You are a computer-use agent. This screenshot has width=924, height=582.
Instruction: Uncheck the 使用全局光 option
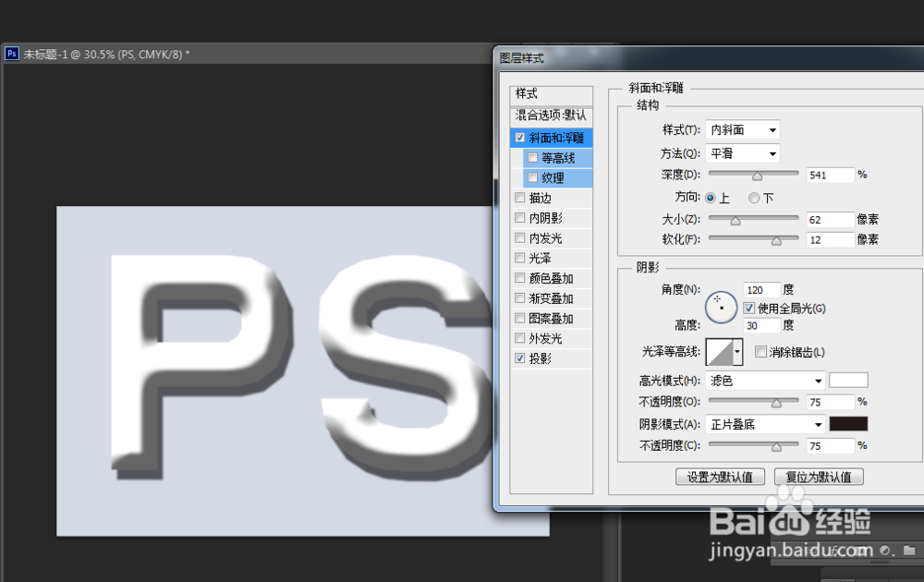[x=748, y=308]
